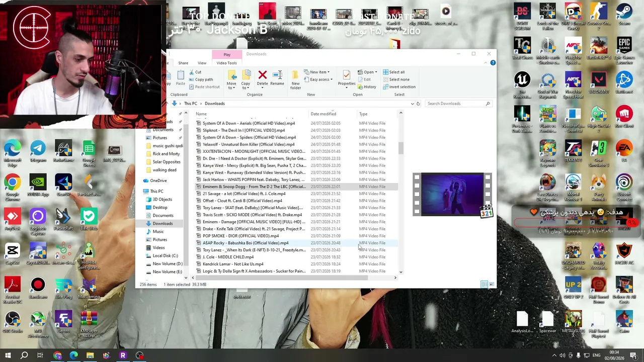Click the History button
This screenshot has width=644, height=362.
click(366, 87)
